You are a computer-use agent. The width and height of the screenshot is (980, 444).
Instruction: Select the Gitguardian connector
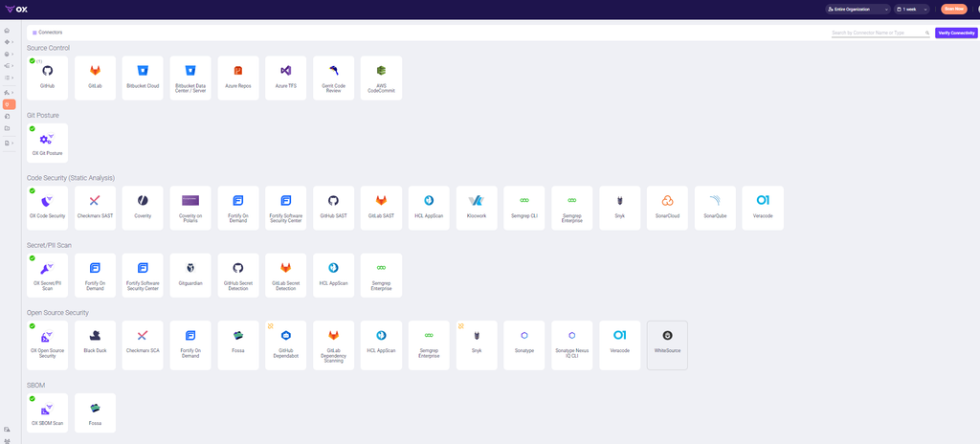[190, 276]
